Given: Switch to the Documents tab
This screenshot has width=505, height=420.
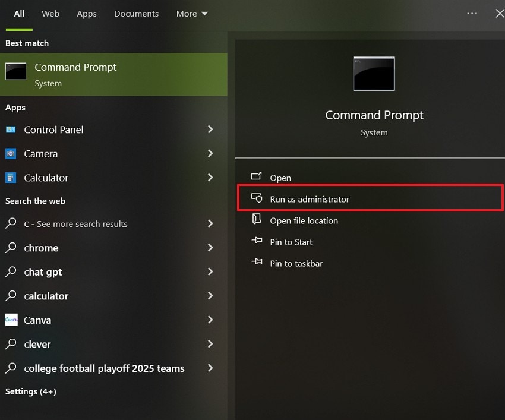Looking at the screenshot, I should (x=136, y=14).
